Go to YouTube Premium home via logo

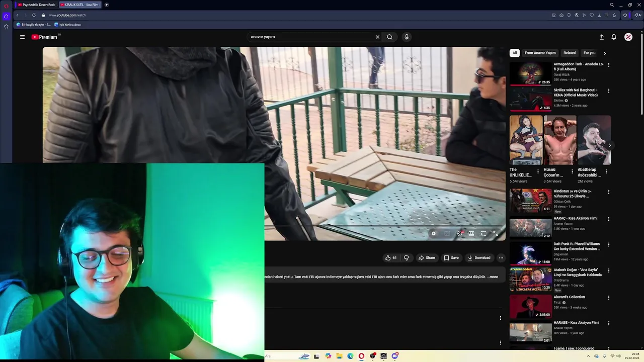pos(45,37)
